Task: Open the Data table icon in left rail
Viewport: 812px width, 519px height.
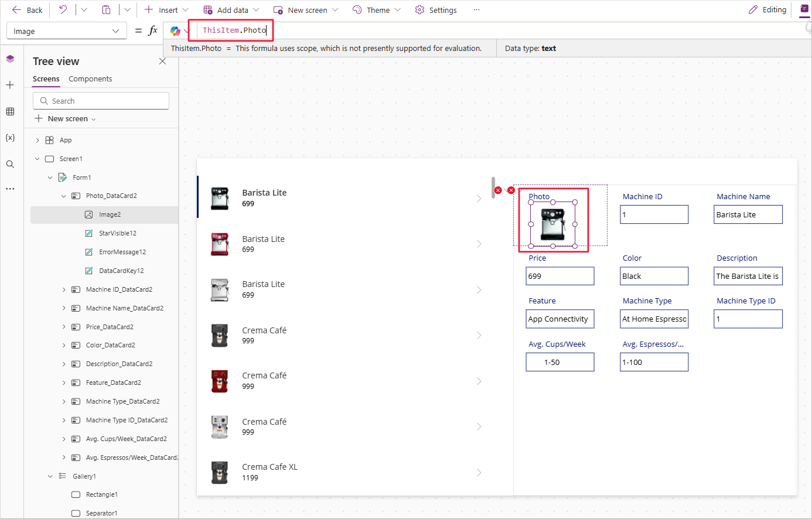Action: [x=10, y=111]
